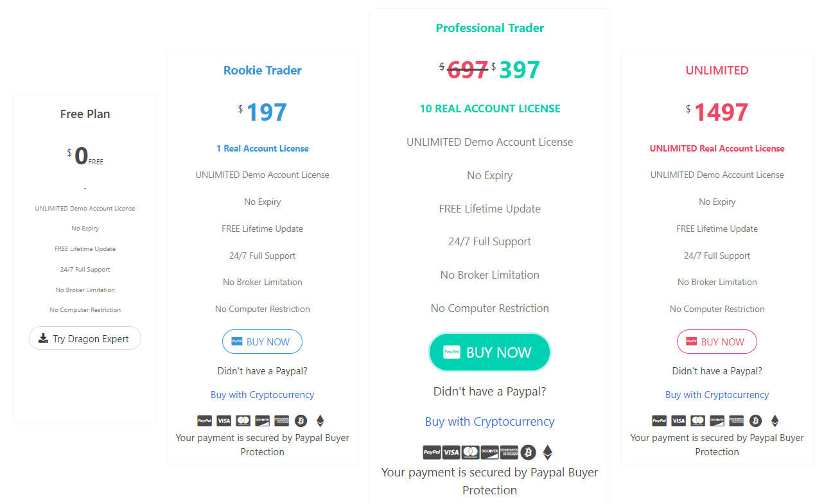Viewport: 824px width, 504px height.
Task: Click the Ethereum icon in Rookie Trader plan
Action: [x=320, y=421]
